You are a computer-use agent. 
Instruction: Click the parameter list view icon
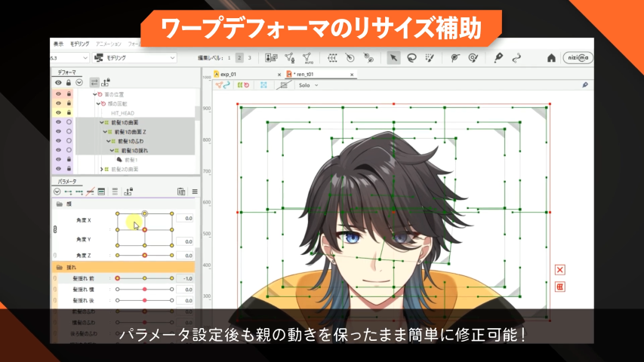101,192
